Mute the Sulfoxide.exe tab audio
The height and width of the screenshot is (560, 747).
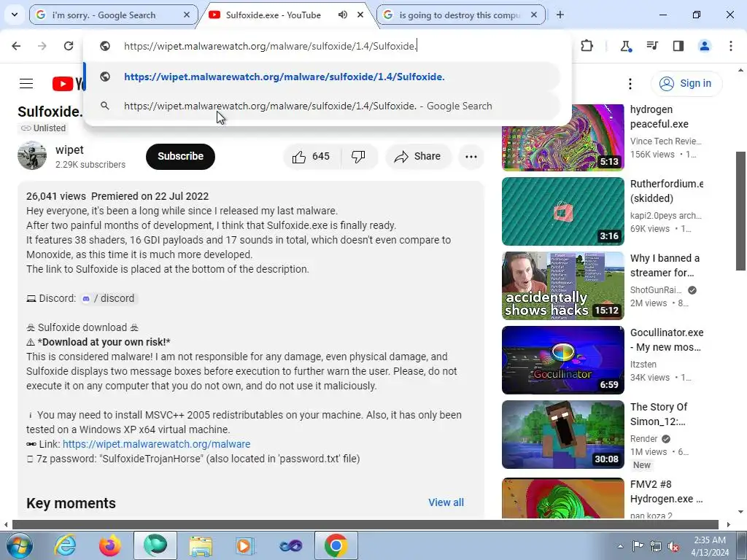343,15
